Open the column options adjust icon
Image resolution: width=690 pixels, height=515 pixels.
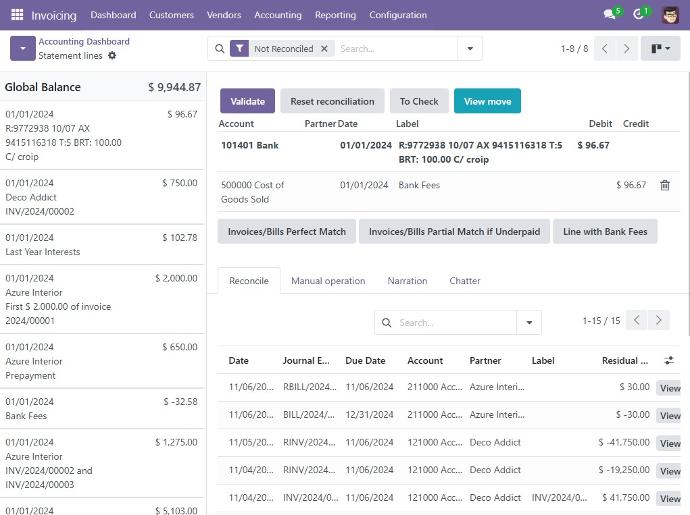click(669, 360)
